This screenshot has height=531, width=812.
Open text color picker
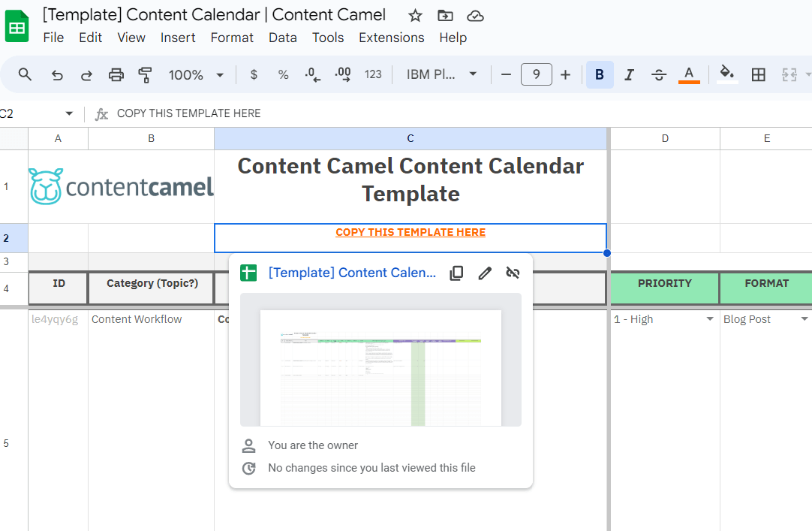tap(689, 74)
